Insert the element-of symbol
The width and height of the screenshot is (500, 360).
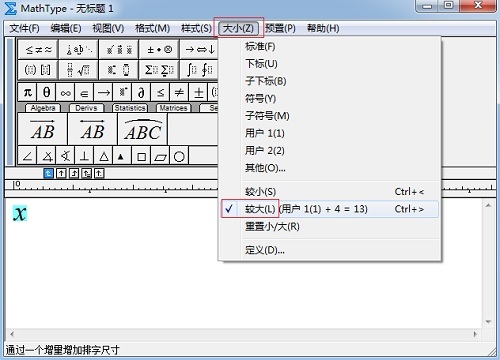(x=85, y=92)
